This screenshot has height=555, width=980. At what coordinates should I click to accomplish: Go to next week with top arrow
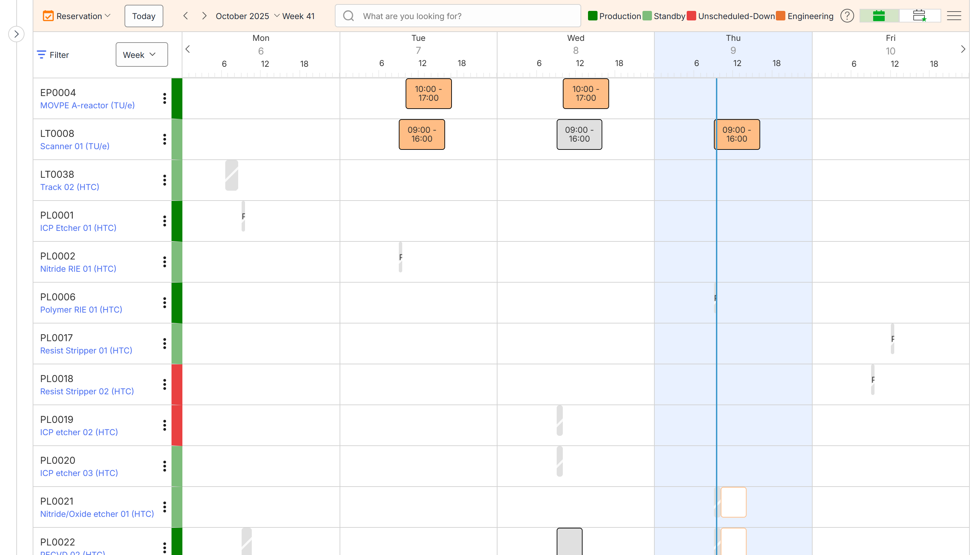point(204,16)
